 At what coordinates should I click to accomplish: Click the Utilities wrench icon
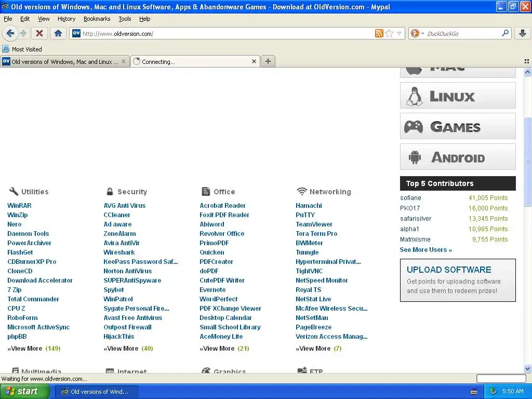[x=14, y=191]
